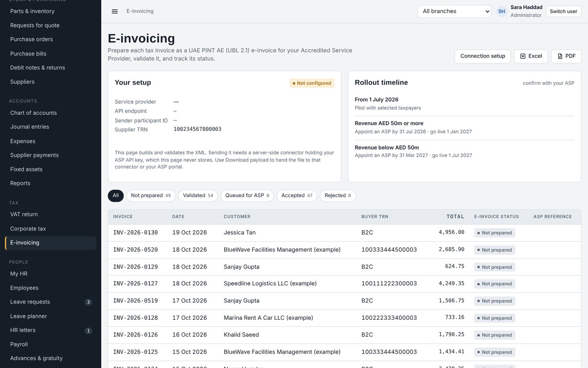Screen dimensions: 588x368
Task: Click the Switch user button
Action: pyautogui.click(x=563, y=11)
